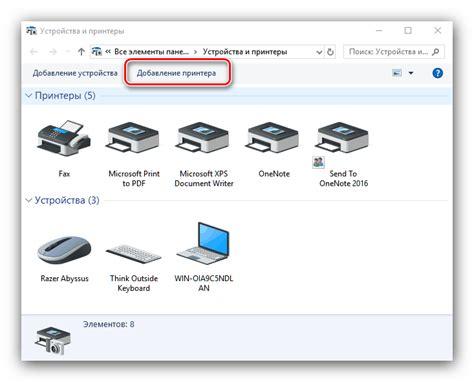Select the WIN-OIA9C5NDLAN laptop icon

tap(203, 244)
